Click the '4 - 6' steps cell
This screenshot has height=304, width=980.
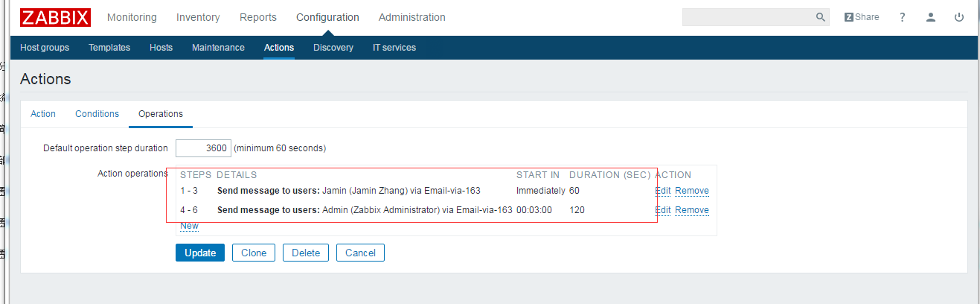click(x=189, y=210)
